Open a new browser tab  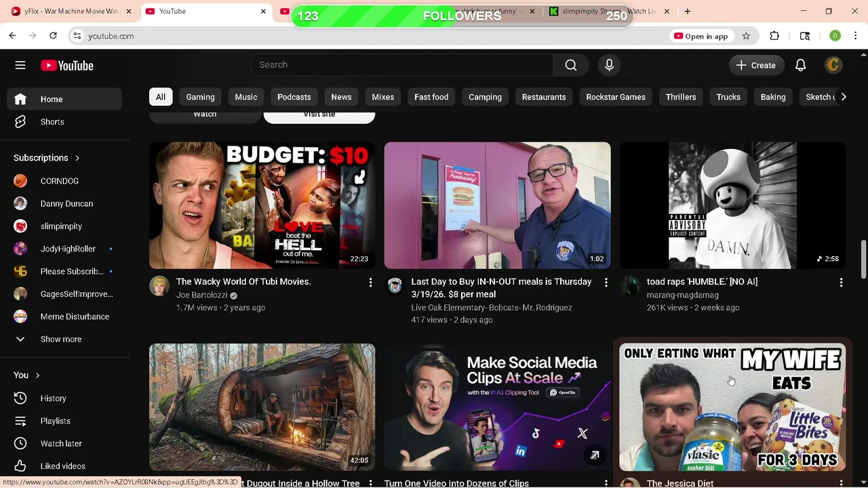pyautogui.click(x=688, y=12)
